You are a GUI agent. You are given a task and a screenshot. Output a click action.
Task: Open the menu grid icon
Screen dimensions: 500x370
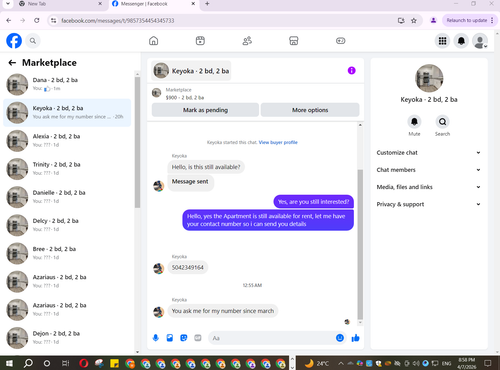pos(442,41)
